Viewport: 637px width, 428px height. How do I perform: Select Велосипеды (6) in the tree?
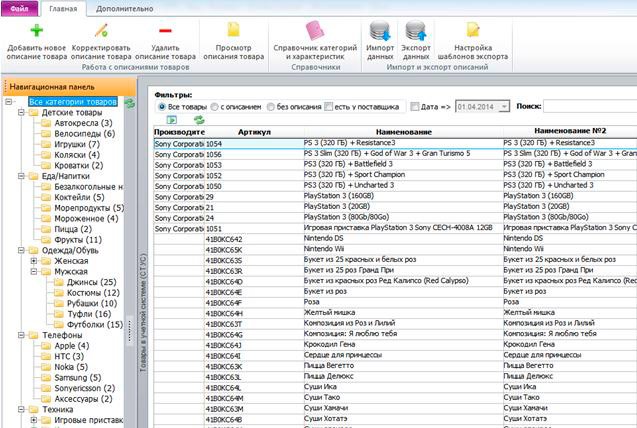[84, 134]
